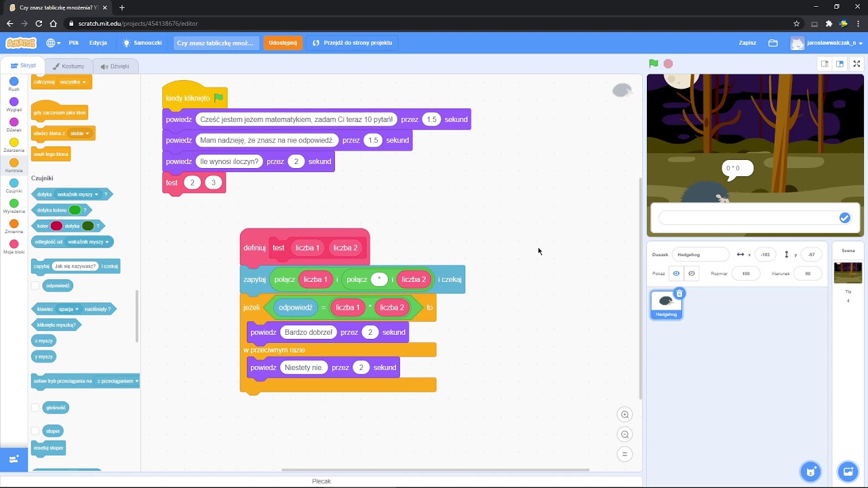
Task: Select the Dźwięk block category
Action: (x=14, y=125)
